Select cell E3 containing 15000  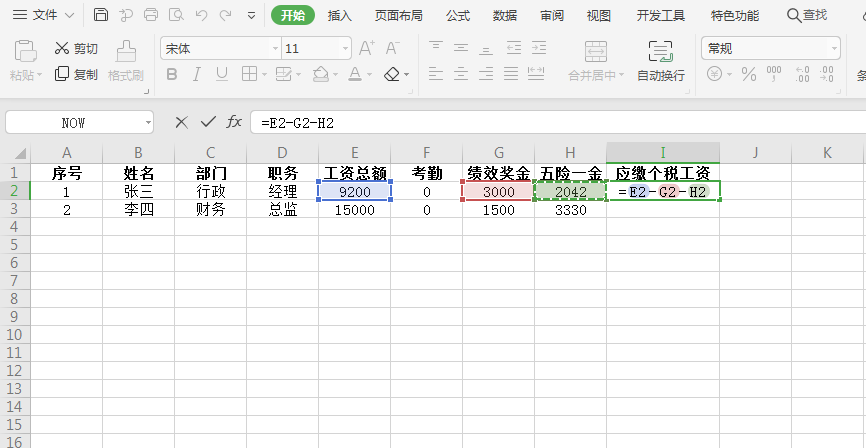(x=355, y=210)
